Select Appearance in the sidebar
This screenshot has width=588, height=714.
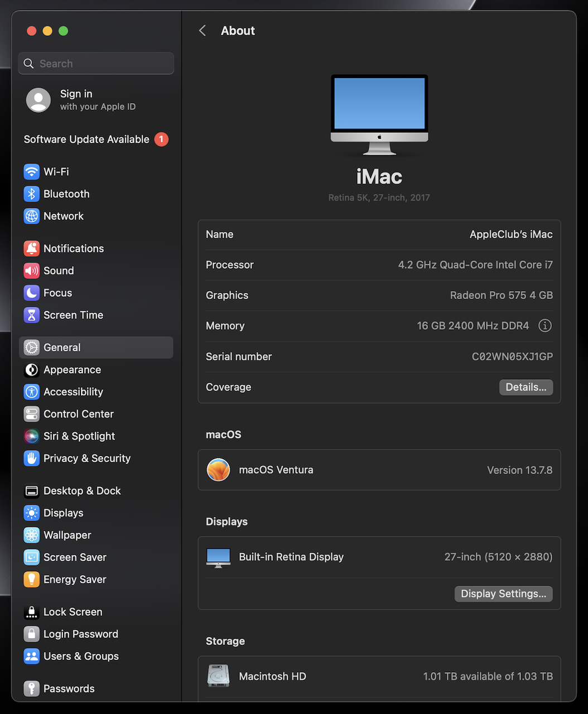coord(72,370)
